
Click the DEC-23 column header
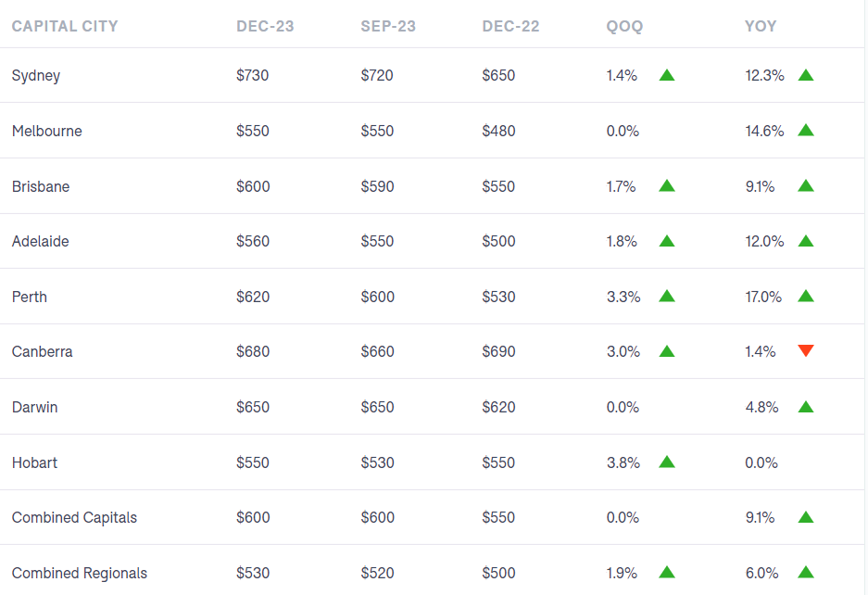(x=265, y=26)
